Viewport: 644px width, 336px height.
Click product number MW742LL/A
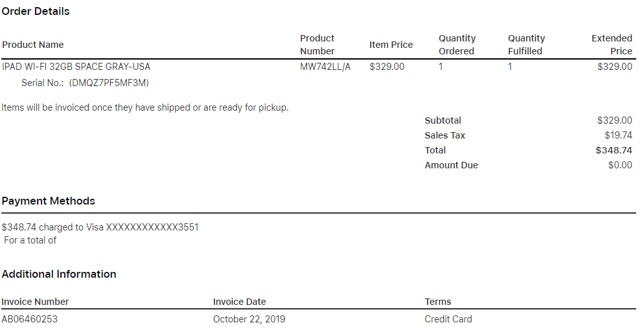point(325,67)
